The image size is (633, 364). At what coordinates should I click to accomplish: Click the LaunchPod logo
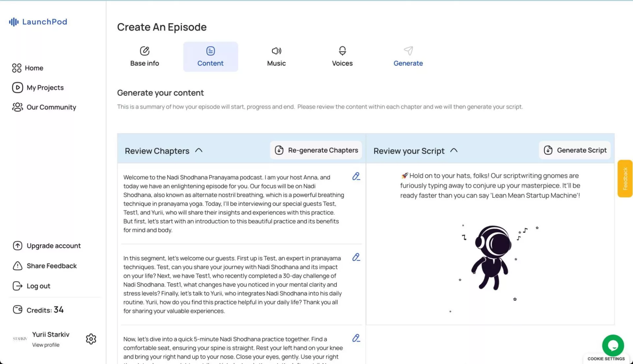[38, 22]
